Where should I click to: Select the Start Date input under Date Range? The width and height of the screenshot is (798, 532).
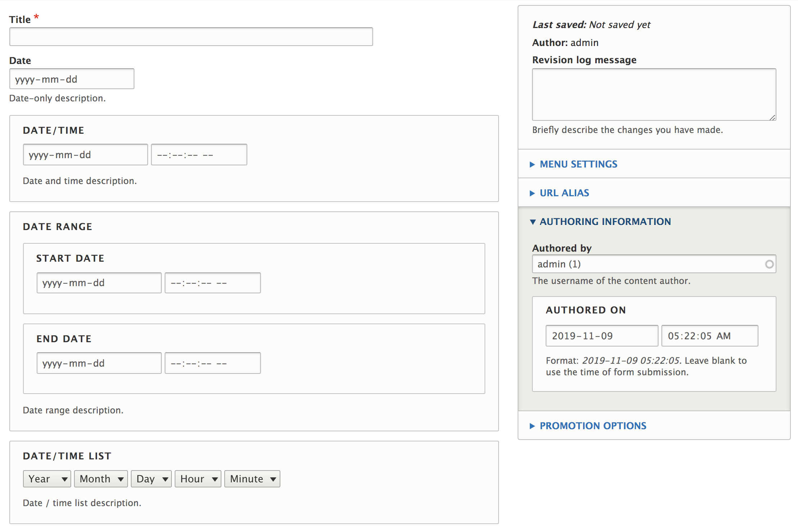(99, 283)
